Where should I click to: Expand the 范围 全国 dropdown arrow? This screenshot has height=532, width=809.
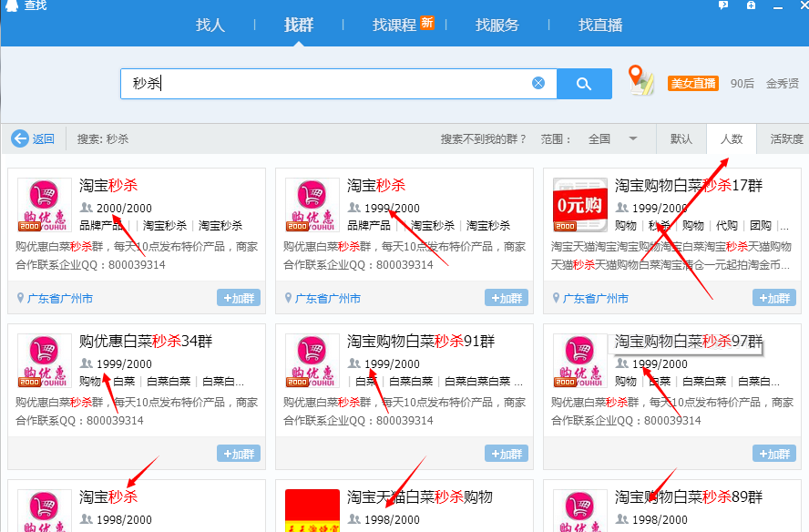point(633,138)
